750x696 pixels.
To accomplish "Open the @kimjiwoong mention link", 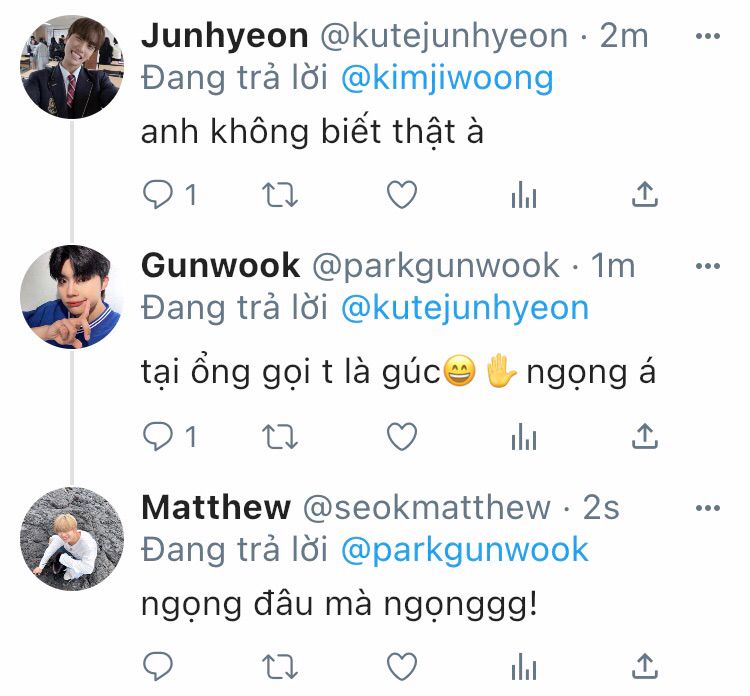I will pos(447,78).
